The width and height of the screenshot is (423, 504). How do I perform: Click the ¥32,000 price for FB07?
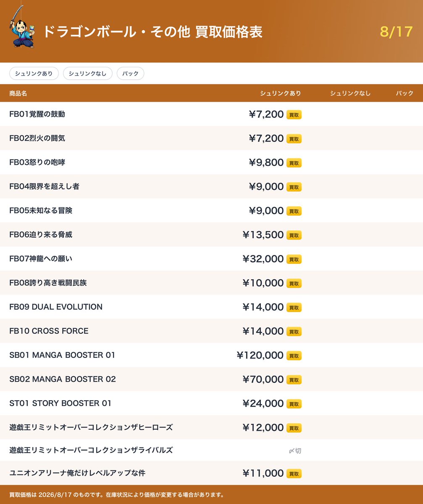[x=263, y=259]
